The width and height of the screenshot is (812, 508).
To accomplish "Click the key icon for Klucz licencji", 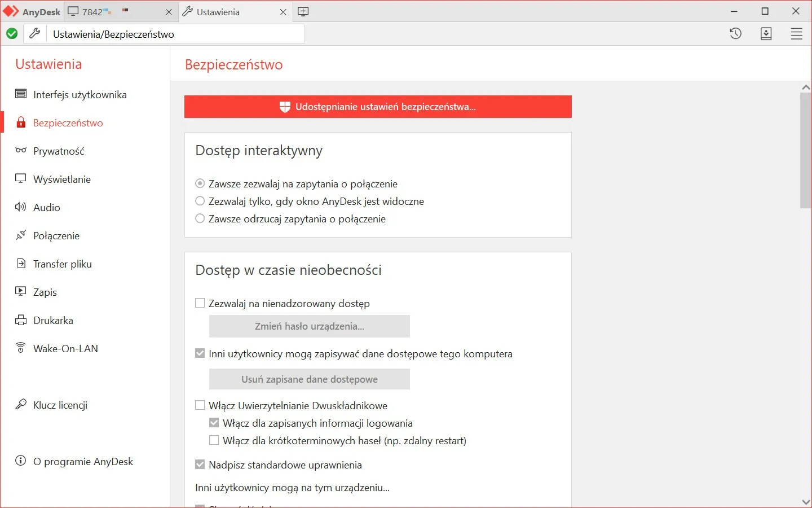I will coord(21,404).
